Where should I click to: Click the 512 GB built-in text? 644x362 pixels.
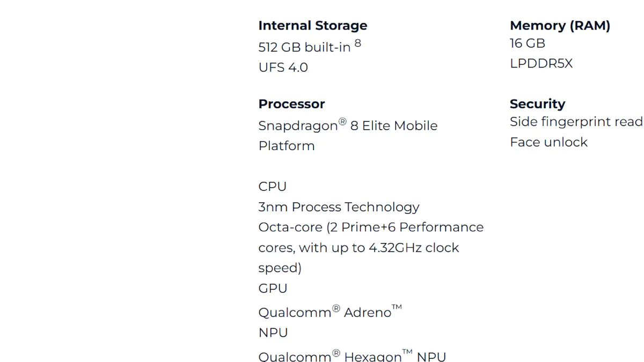(304, 47)
